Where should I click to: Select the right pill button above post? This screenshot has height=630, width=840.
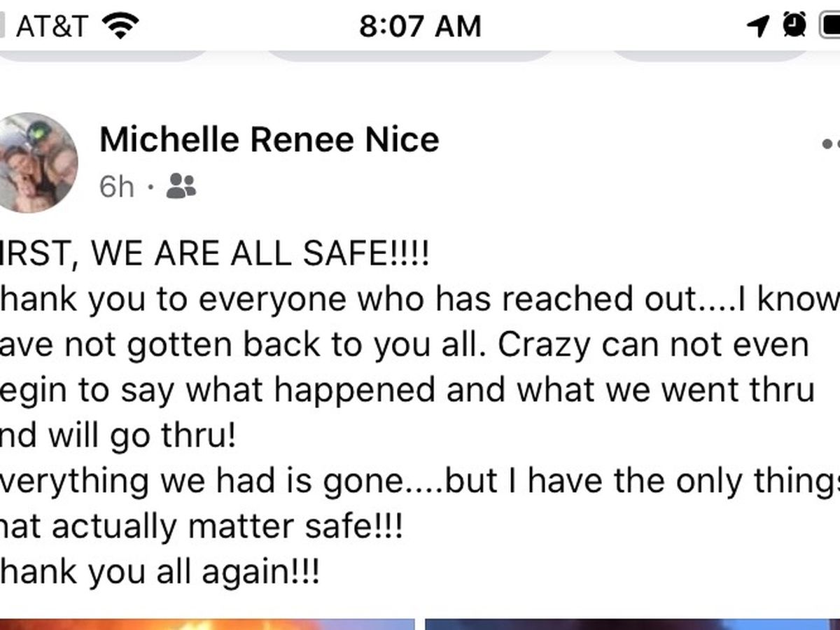tap(724, 56)
